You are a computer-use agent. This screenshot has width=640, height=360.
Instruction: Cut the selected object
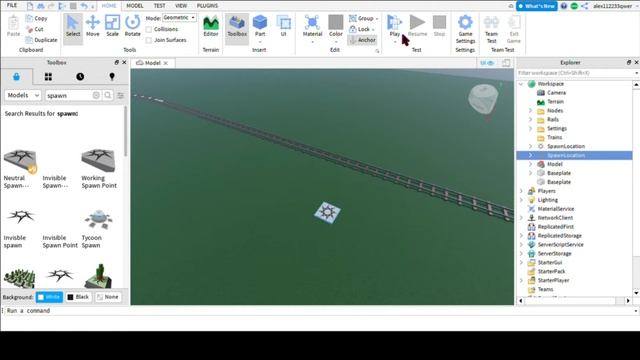click(35, 29)
